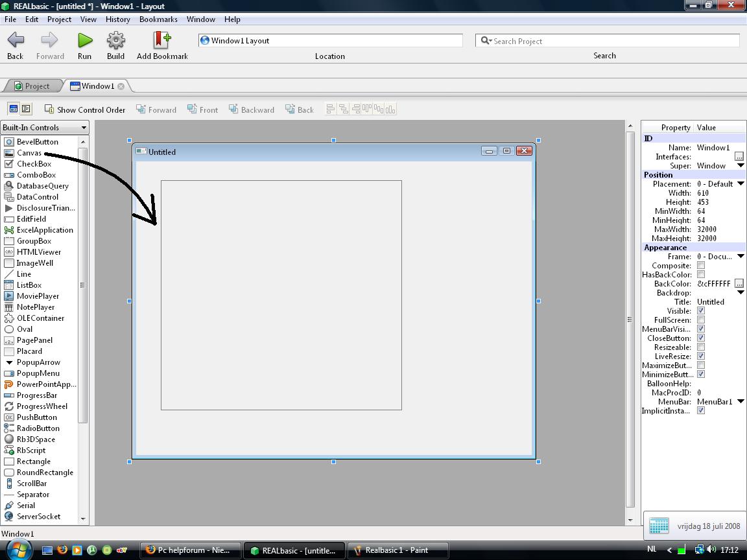The image size is (747, 560).
Task: Disable the Visible property checkbox
Action: 702,310
